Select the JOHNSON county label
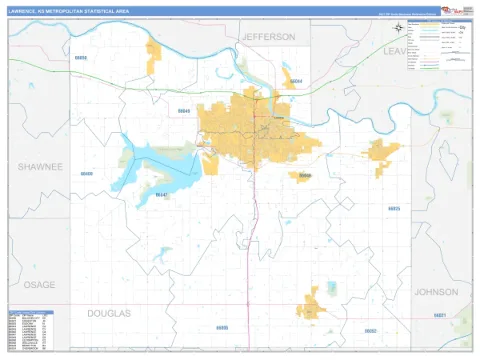480x360 pixels. coord(436,292)
